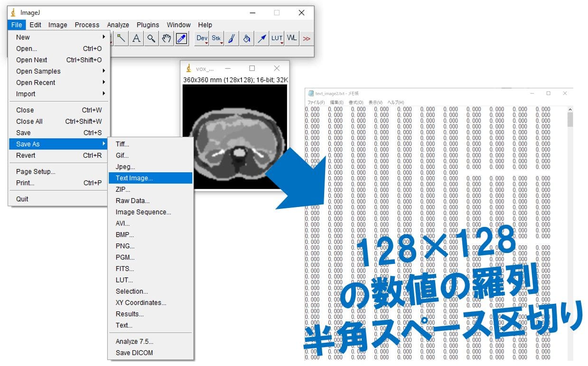The image size is (588, 366).
Task: Save as Analyze 7.5...
Action: point(150,341)
